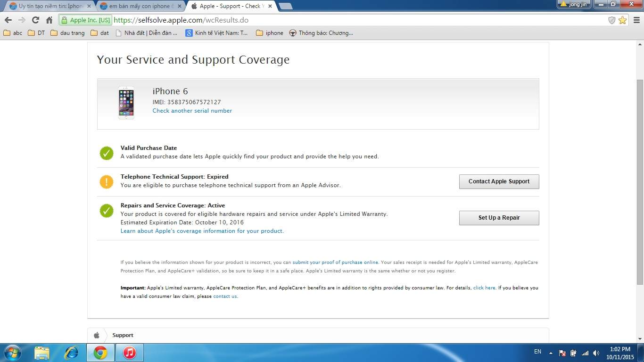Close the Apple - Support tab
Viewport: 644px width, 362px height.
(270, 6)
